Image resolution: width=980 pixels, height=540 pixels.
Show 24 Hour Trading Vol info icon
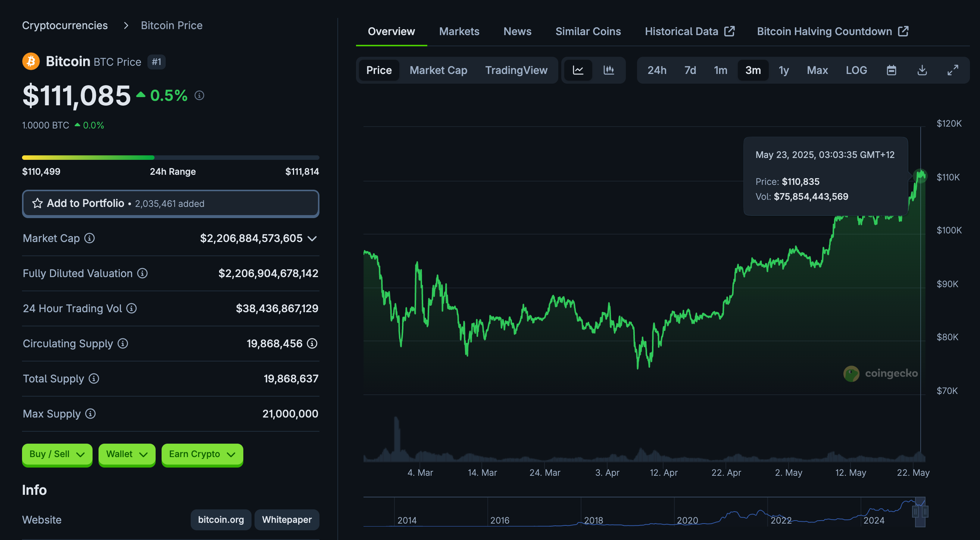pyautogui.click(x=132, y=308)
